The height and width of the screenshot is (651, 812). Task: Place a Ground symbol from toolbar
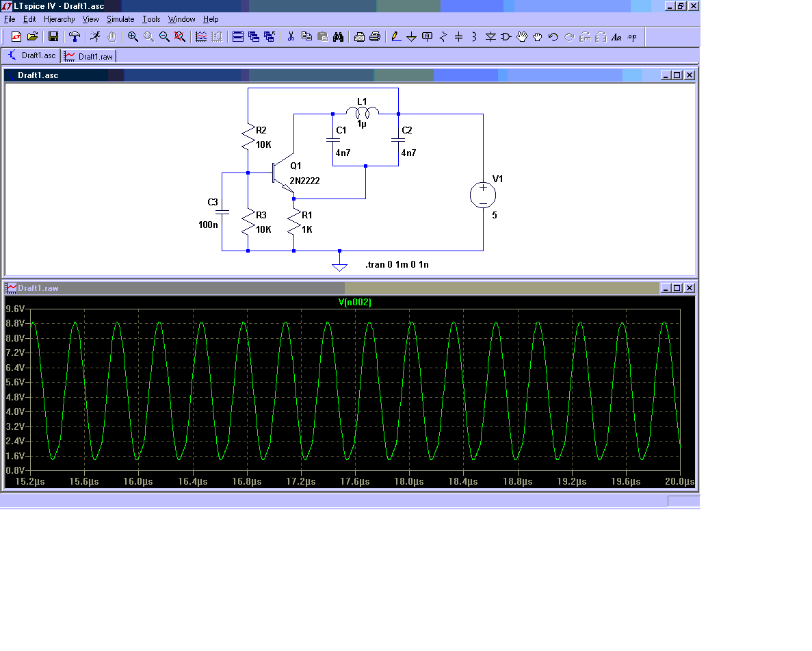coord(411,37)
